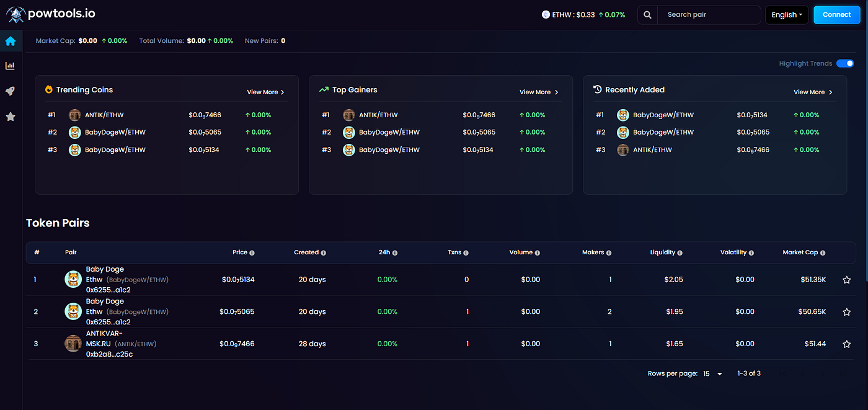
Task: Click address 0xb2a8...c25c
Action: pos(109,354)
